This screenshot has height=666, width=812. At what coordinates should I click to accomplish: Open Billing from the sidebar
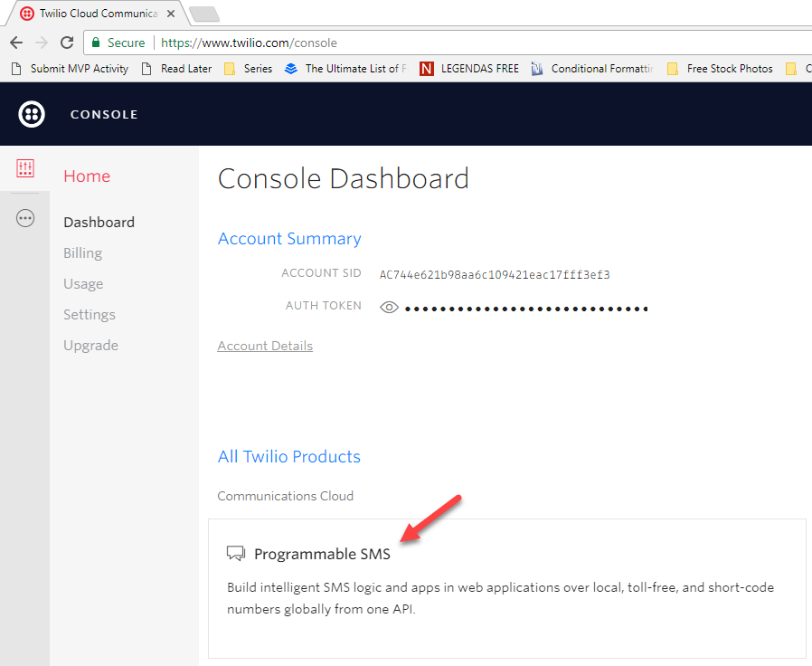pyautogui.click(x=83, y=253)
